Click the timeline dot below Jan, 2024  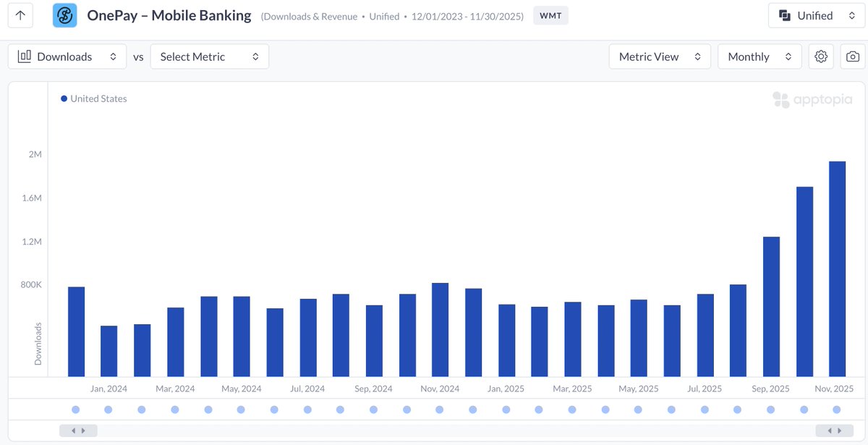[x=109, y=410]
